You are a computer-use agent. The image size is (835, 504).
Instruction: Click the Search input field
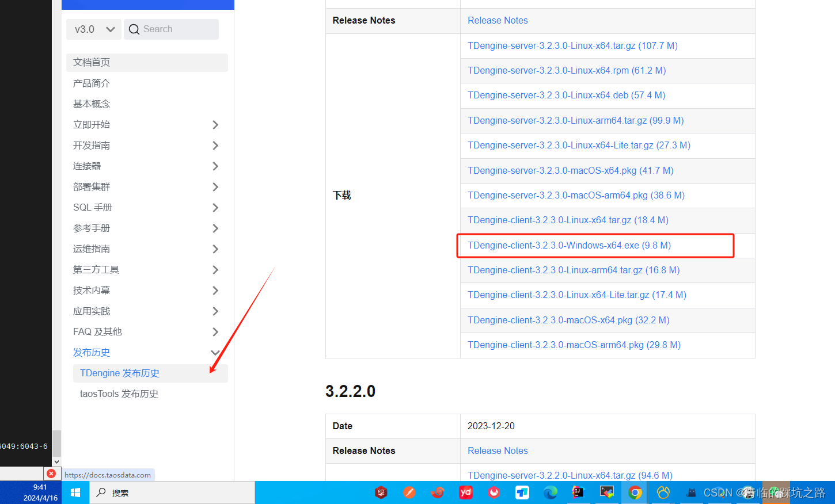(171, 29)
